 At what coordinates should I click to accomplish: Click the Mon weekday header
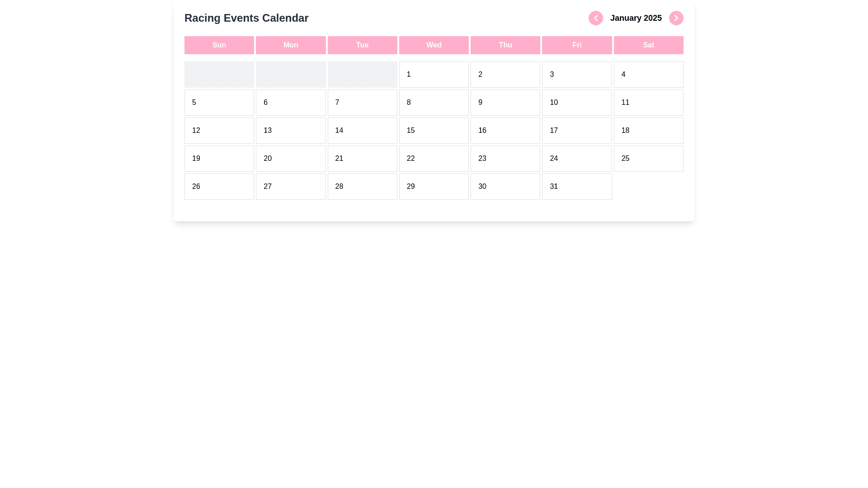point(290,45)
